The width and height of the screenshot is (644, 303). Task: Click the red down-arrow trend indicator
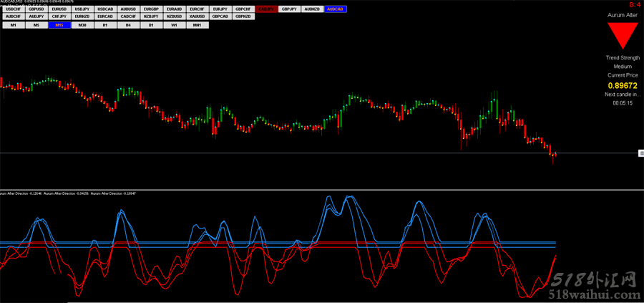click(x=622, y=35)
